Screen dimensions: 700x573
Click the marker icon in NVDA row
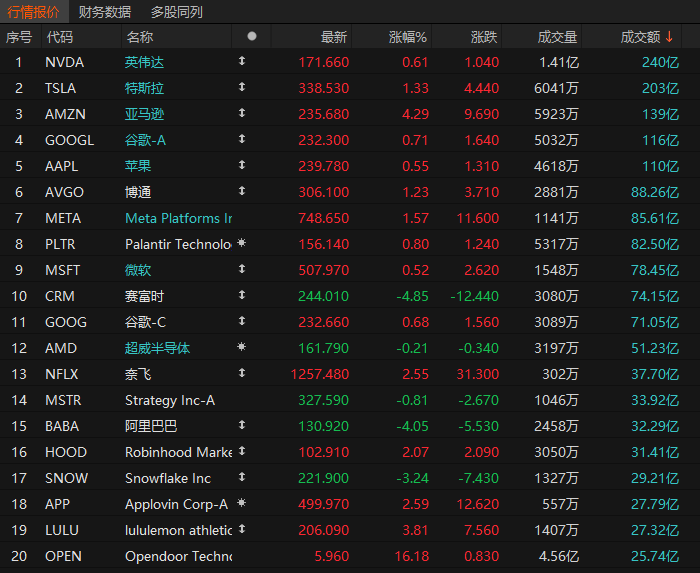(242, 61)
